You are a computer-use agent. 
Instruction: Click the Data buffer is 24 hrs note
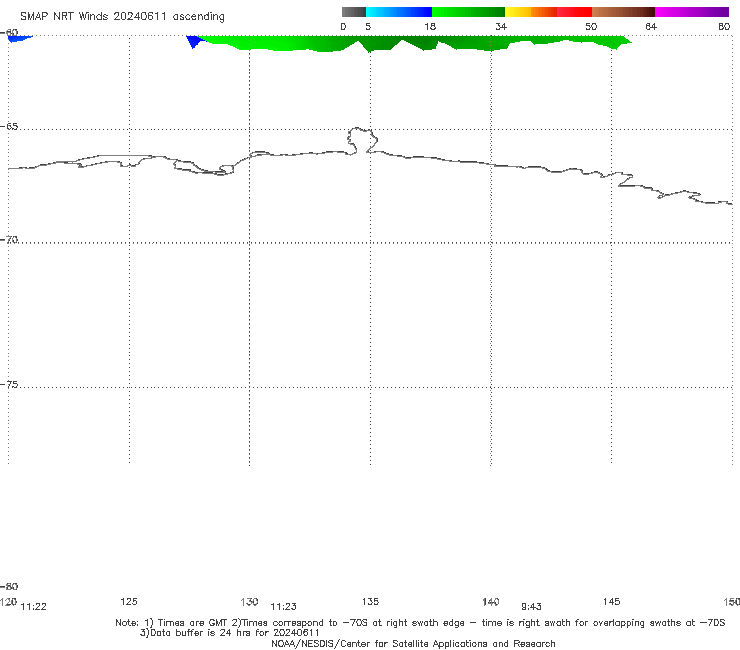coord(230,633)
